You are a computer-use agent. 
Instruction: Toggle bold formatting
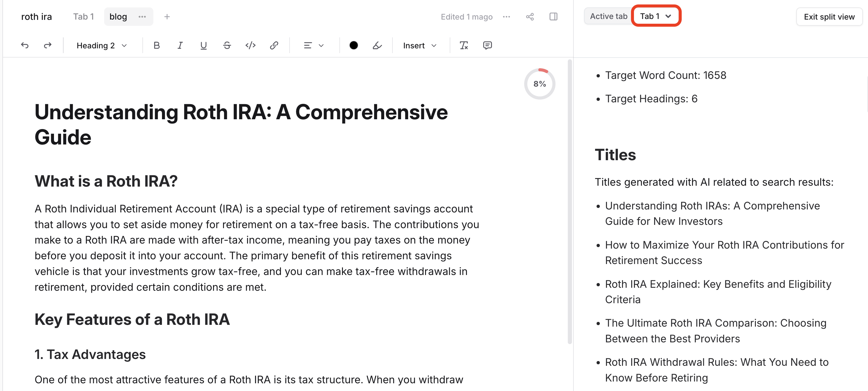pos(156,45)
